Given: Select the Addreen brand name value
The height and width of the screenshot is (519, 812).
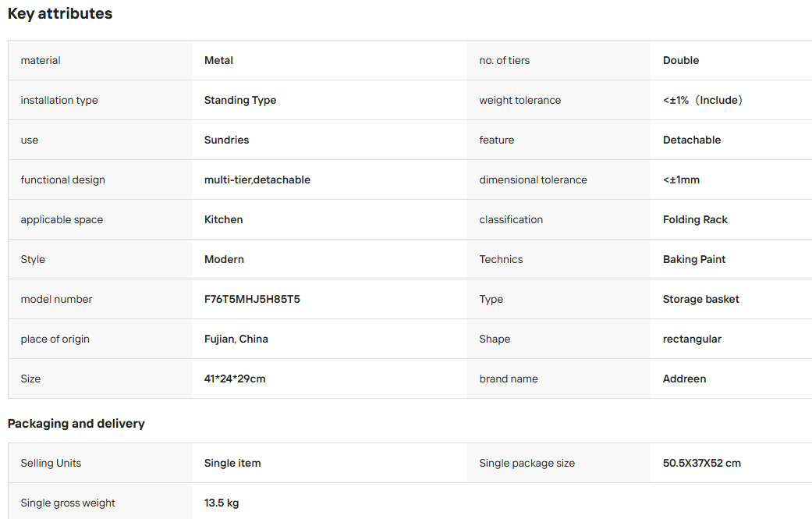Looking at the screenshot, I should click(684, 379).
